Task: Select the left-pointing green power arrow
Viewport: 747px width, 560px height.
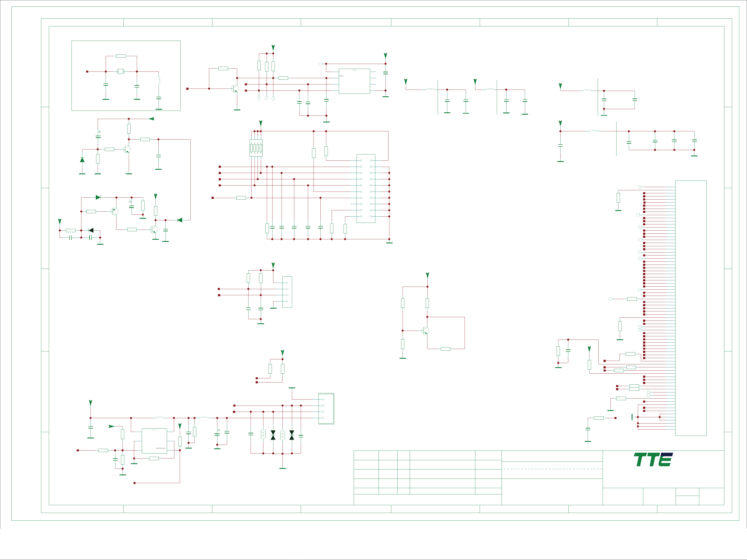Action: [151, 119]
